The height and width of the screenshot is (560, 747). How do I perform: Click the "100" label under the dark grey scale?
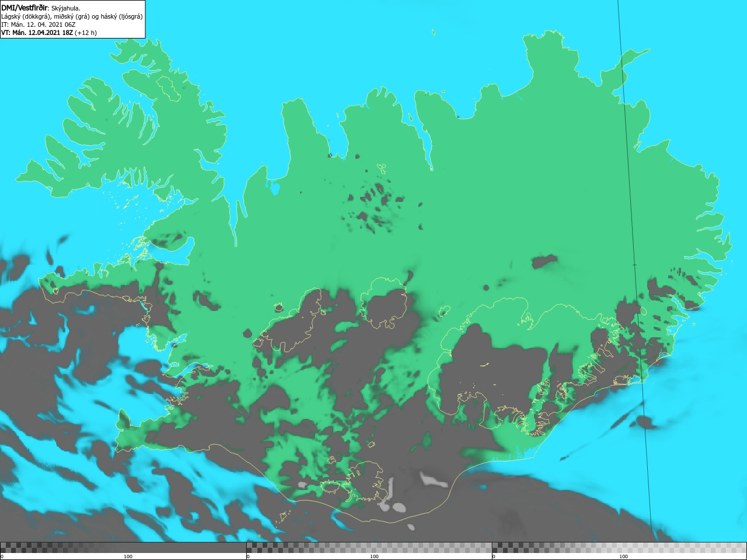click(x=128, y=556)
